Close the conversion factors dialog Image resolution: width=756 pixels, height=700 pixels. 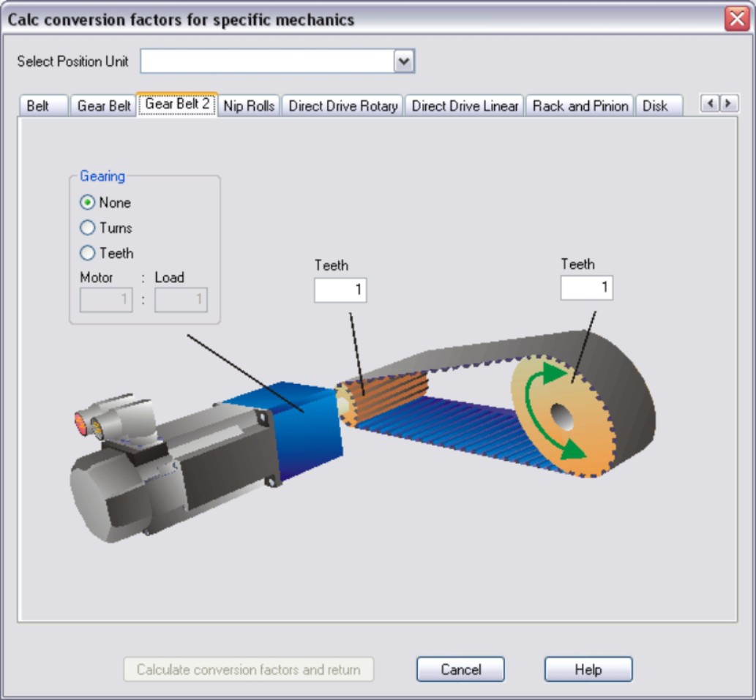click(x=736, y=19)
